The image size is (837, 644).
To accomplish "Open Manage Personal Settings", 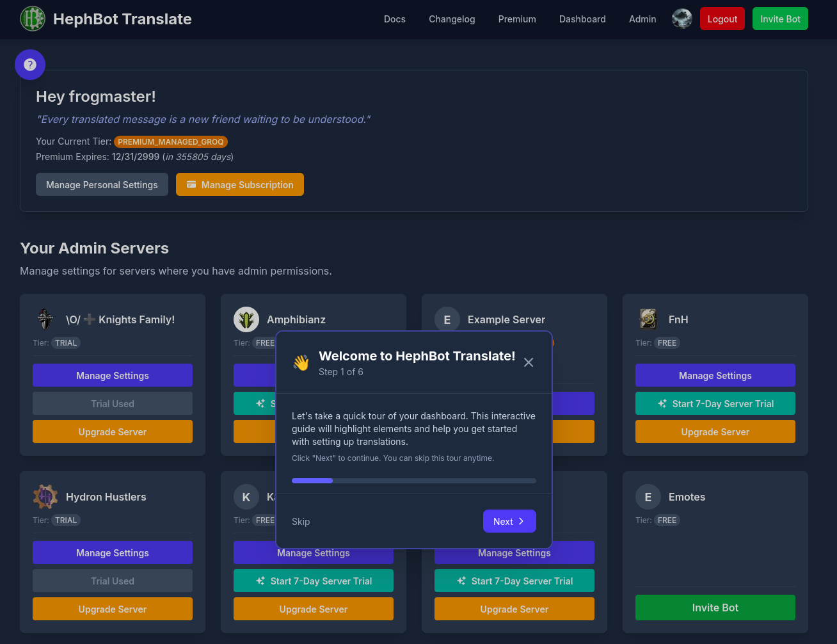I will [102, 185].
